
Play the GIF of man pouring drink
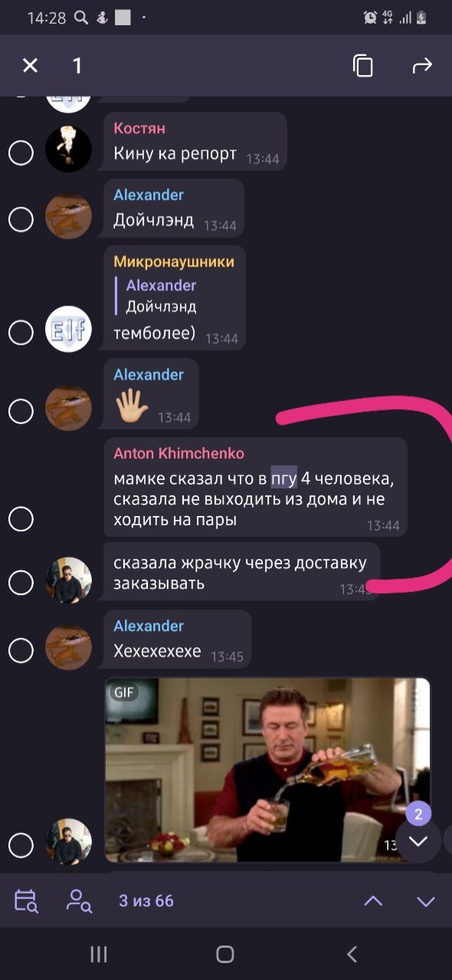(267, 769)
